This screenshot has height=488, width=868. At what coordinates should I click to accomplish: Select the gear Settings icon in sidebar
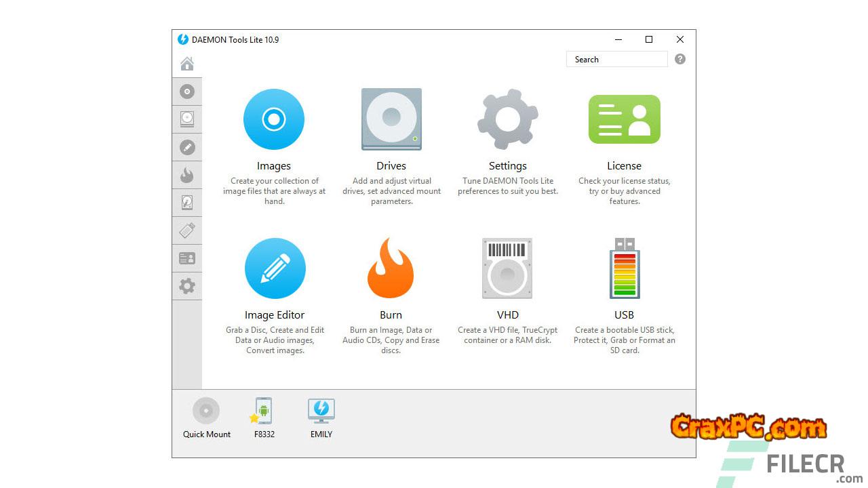click(187, 286)
